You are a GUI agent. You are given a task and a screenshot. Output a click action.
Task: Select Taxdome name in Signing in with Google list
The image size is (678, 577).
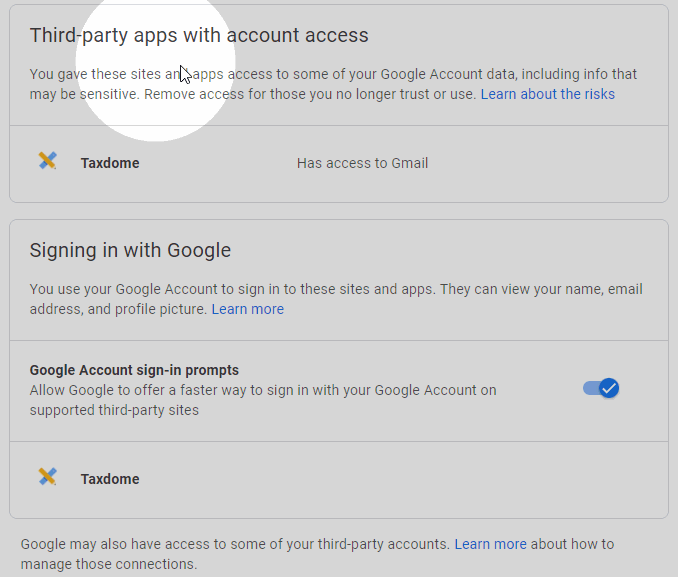tap(110, 479)
